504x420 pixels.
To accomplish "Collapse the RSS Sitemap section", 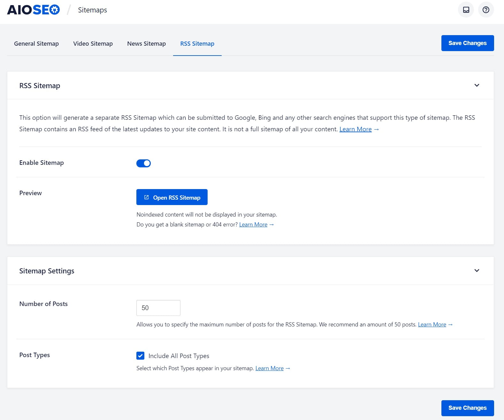I will (x=477, y=85).
